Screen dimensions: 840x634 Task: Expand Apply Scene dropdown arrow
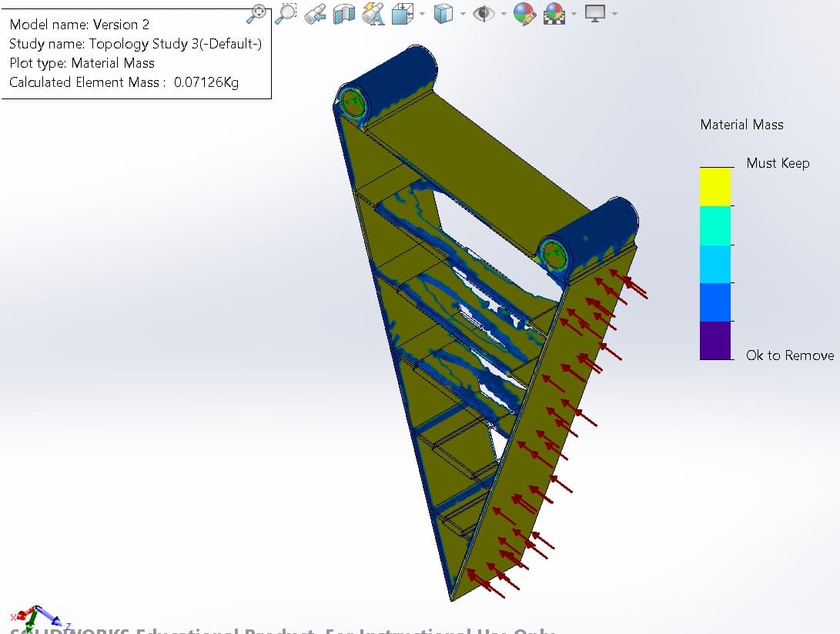click(x=574, y=13)
